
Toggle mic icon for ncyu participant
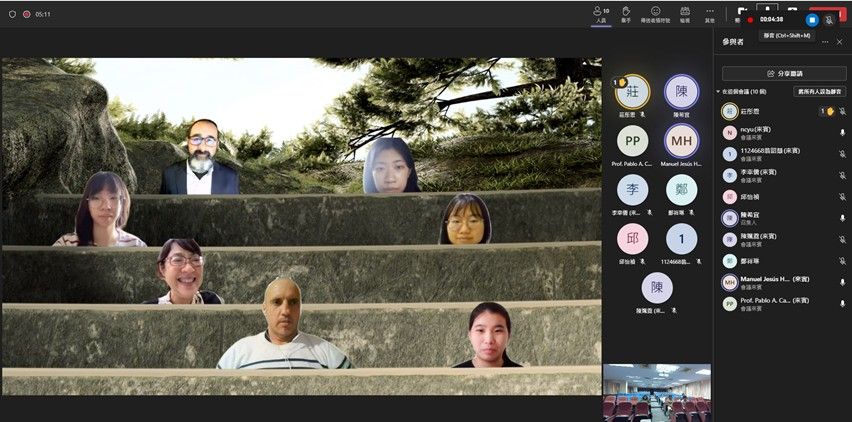click(x=842, y=133)
